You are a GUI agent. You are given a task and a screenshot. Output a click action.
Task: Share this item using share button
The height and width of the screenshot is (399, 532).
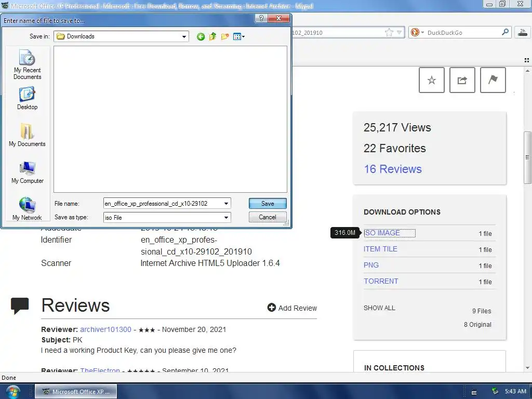point(462,80)
